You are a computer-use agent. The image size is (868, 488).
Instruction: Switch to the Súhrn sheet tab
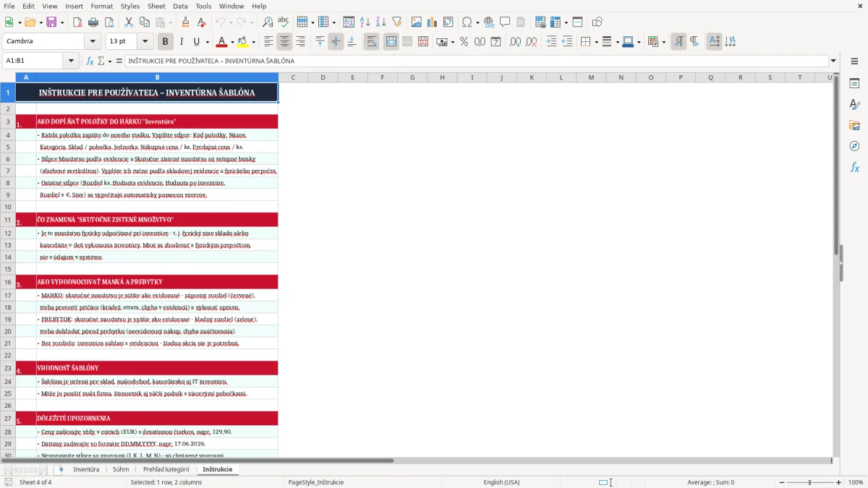tap(121, 469)
